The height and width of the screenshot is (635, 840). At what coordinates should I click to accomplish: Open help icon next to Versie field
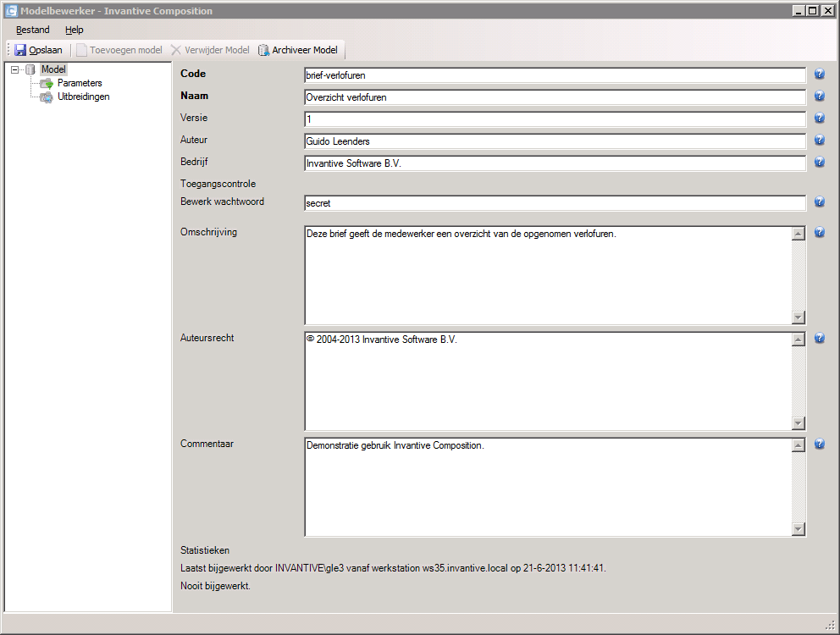(x=820, y=118)
